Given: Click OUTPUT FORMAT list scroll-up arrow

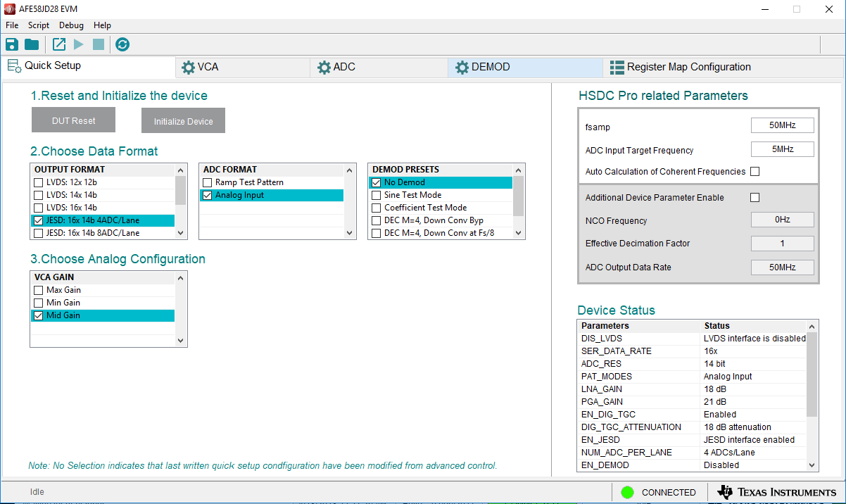Looking at the screenshot, I should [181, 170].
